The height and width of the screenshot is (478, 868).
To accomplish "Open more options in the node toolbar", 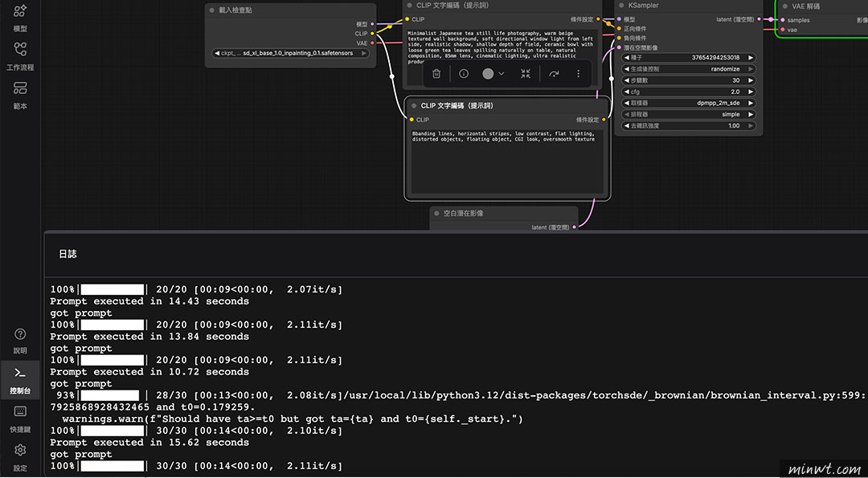I will point(578,73).
